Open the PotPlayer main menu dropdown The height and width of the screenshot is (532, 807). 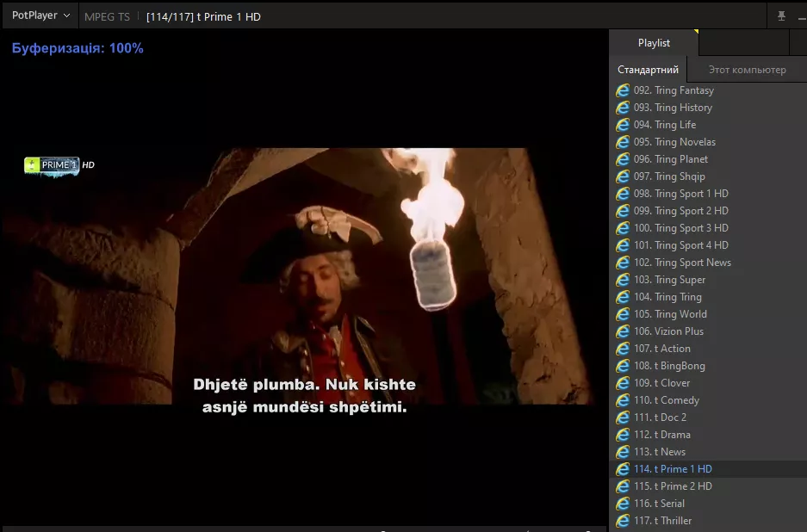[x=40, y=15]
